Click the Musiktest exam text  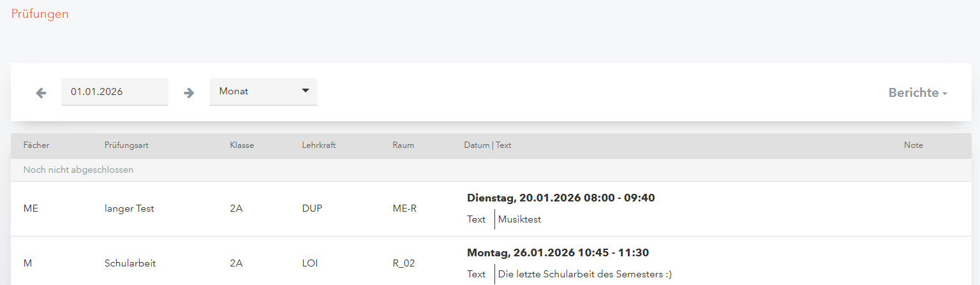coord(519,219)
